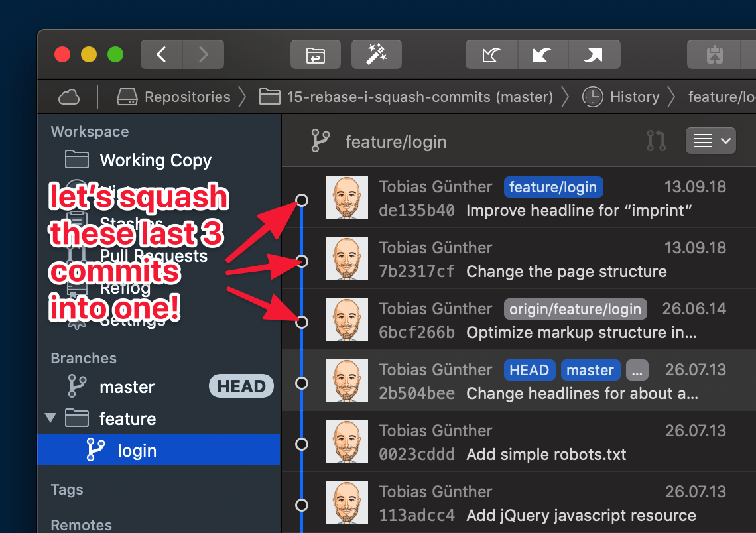Collapse the feature branch group
Viewport: 756px width, 533px height.
50,418
